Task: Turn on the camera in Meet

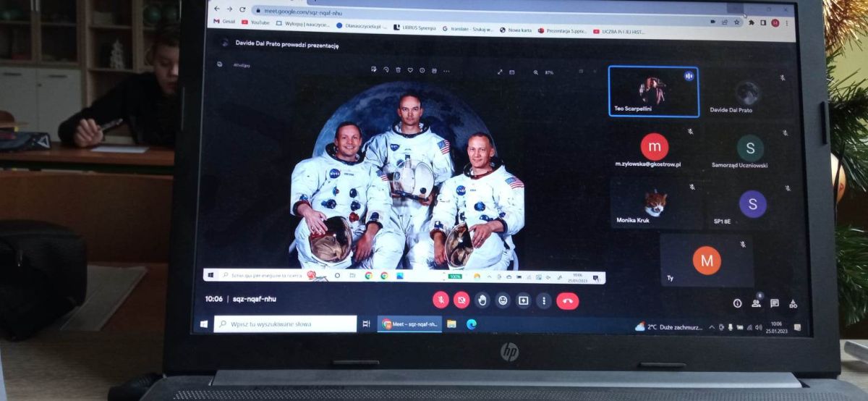Action: point(461,300)
